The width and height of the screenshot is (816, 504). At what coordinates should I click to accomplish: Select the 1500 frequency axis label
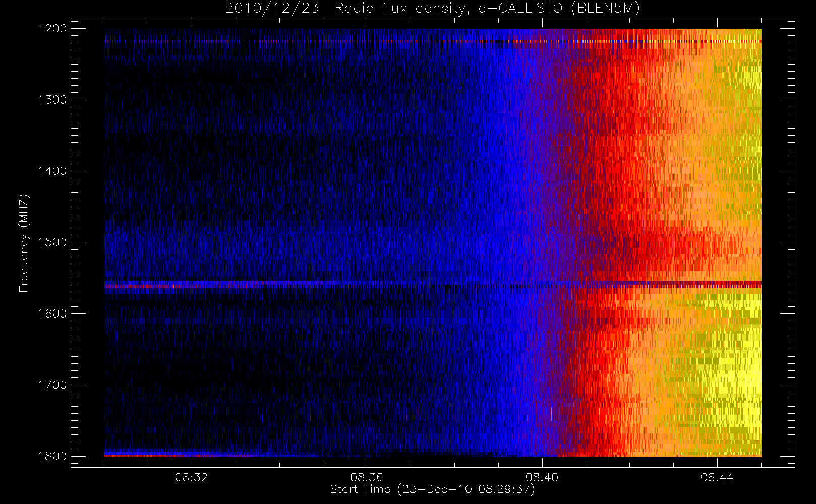(52, 242)
